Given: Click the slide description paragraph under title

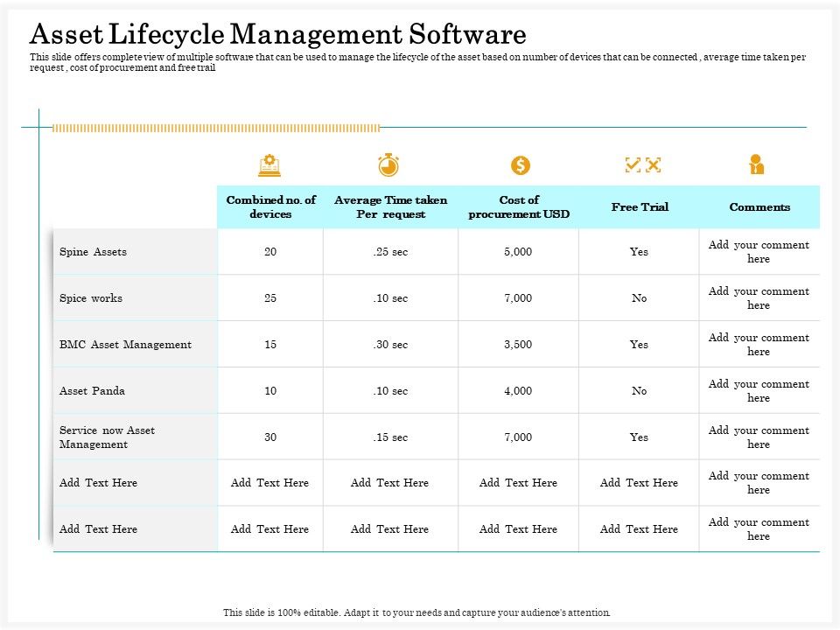Looking at the screenshot, I should (x=418, y=62).
